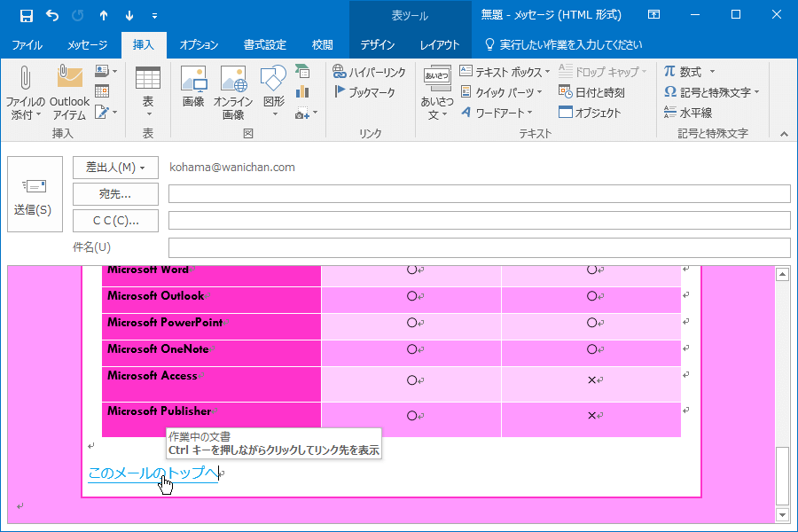
Task: Open the 書式設定 tab
Action: (264, 45)
